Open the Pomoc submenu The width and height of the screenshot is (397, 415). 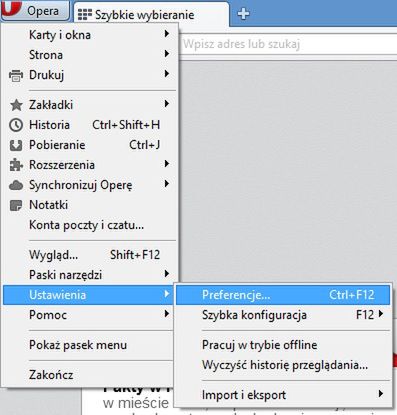tap(88, 315)
